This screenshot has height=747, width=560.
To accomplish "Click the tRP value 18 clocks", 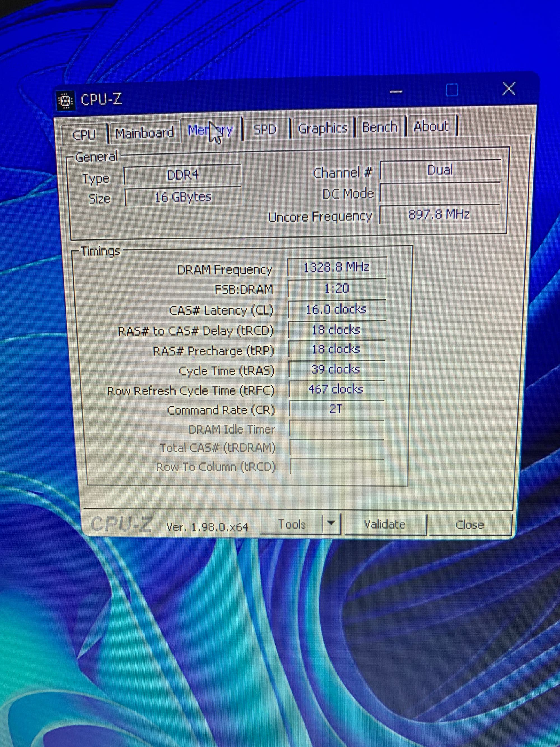I will point(336,350).
